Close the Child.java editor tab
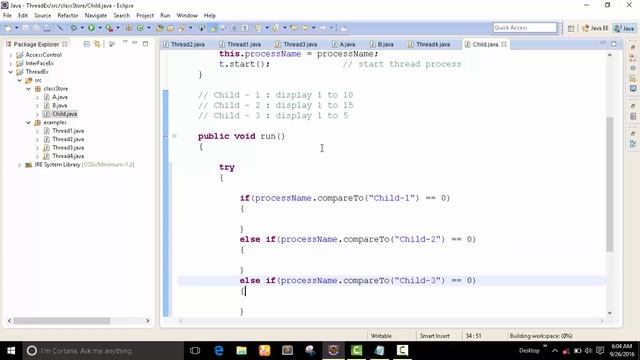The height and width of the screenshot is (360, 640). [504, 44]
